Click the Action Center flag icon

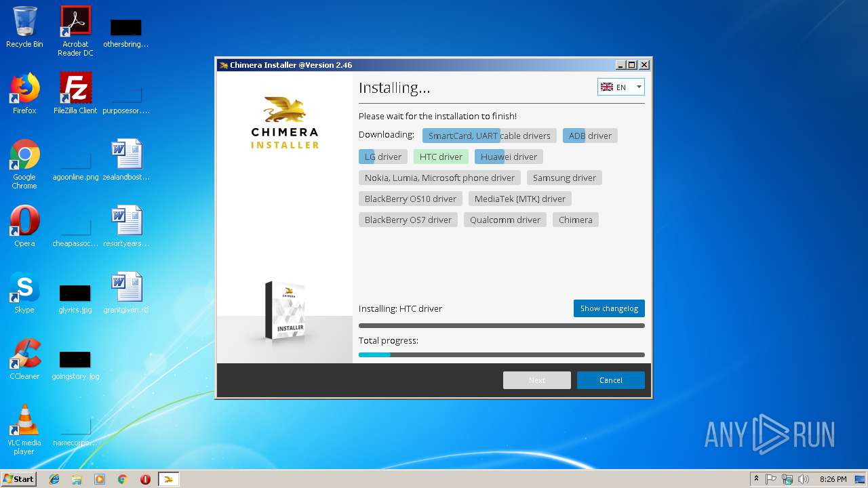[x=771, y=479]
